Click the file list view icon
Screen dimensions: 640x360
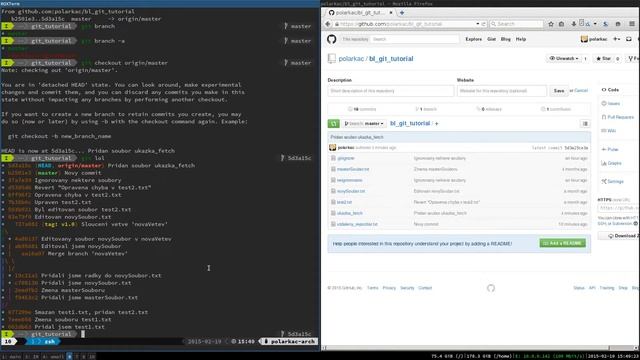coord(585,123)
